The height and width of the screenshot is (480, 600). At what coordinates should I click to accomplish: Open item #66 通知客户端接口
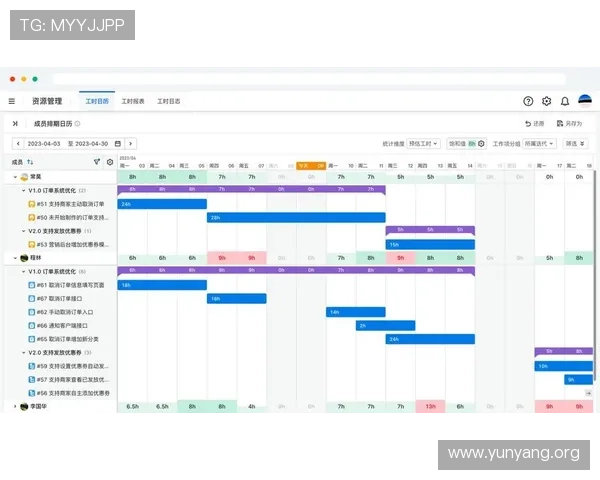62,325
